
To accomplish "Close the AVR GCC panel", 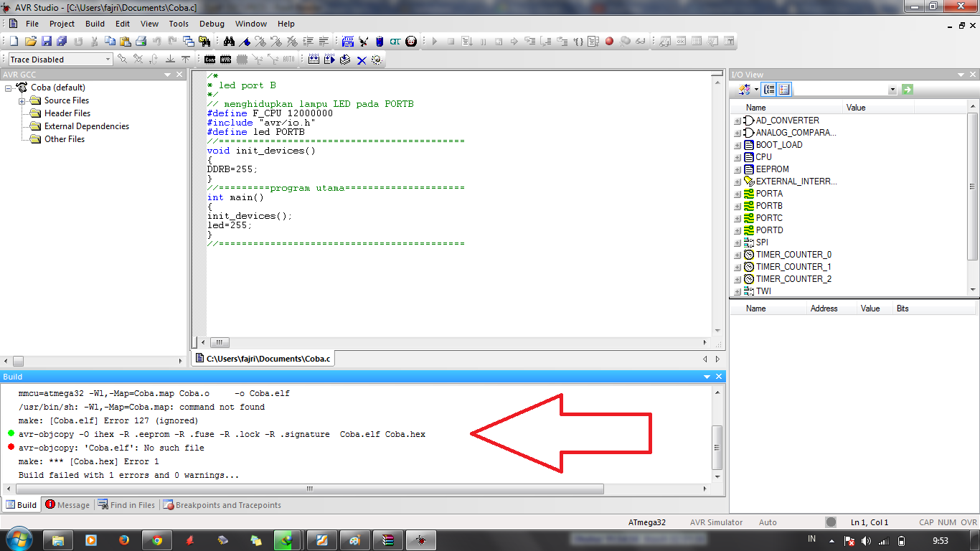I will 179,75.
